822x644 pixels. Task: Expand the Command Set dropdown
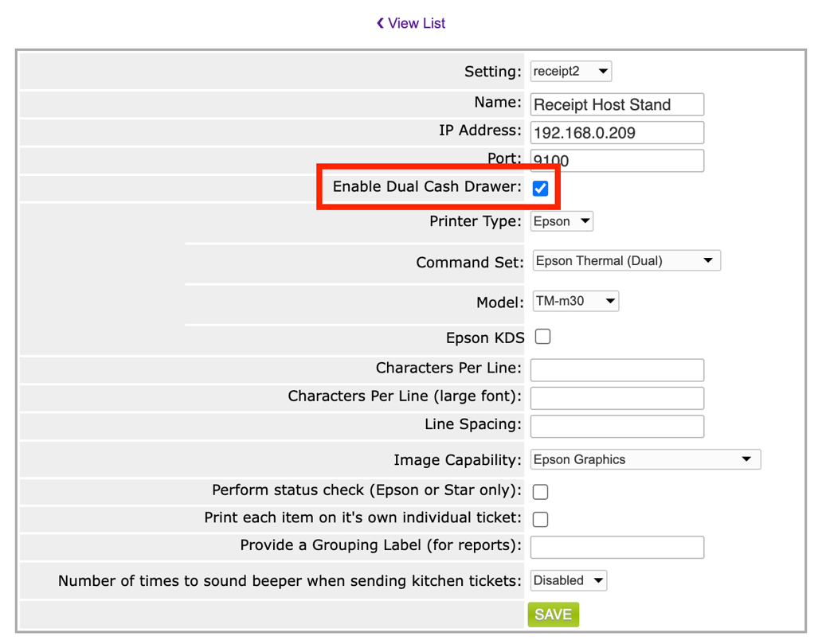(x=627, y=260)
